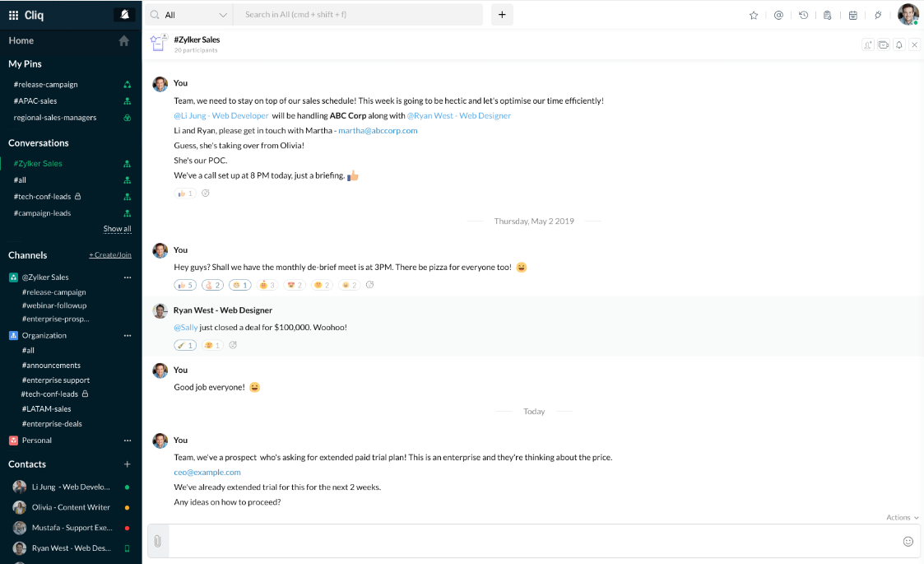
Task: Open Ryan West's avatar in the chat
Action: point(160,311)
